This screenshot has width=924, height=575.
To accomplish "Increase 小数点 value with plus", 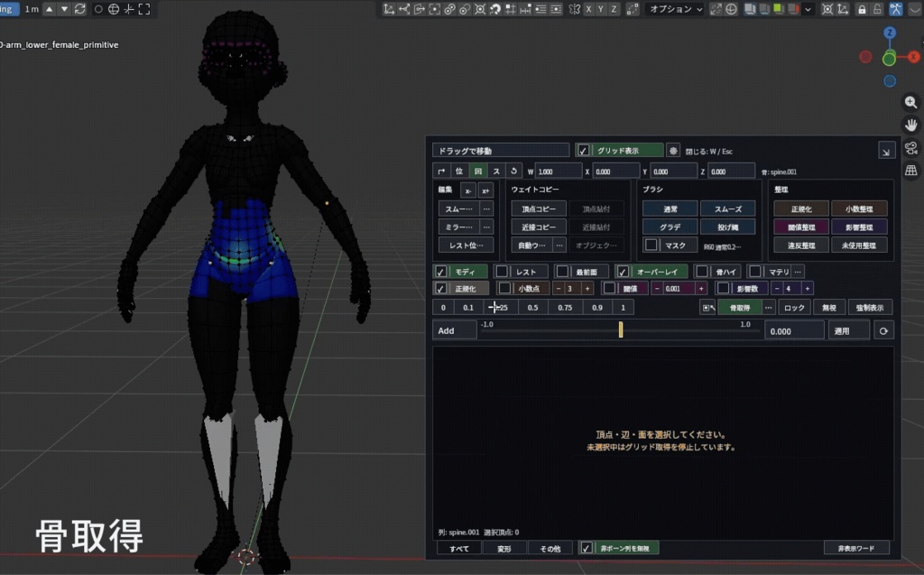I will (x=587, y=288).
